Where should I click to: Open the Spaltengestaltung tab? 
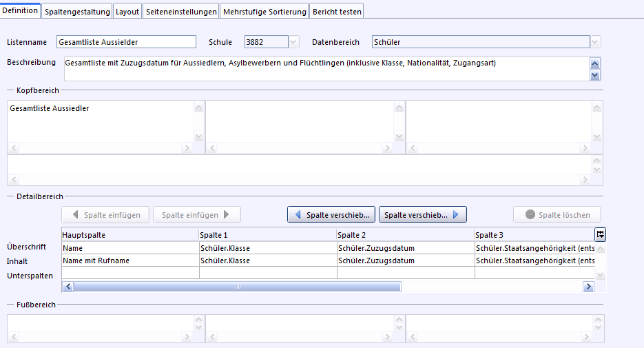(x=77, y=12)
